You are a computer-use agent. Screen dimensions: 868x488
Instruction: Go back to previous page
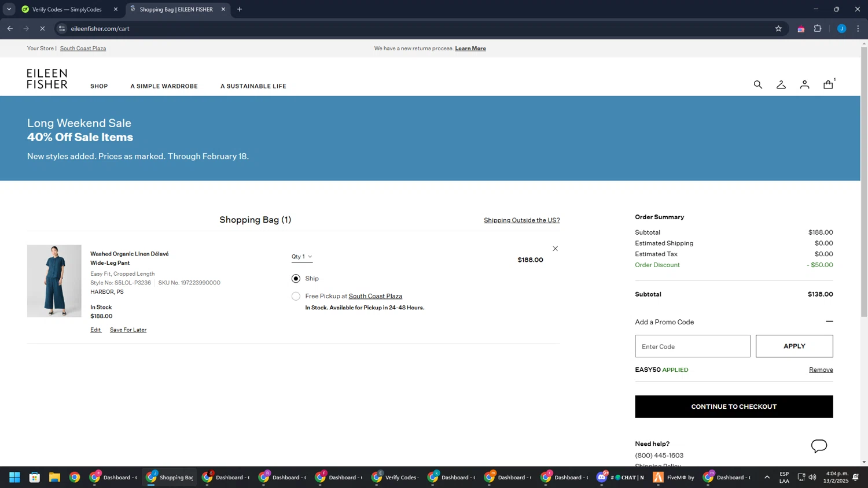click(x=10, y=28)
